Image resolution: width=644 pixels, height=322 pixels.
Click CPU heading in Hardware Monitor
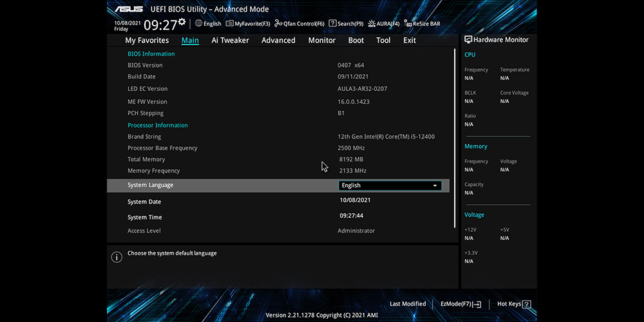click(x=470, y=55)
